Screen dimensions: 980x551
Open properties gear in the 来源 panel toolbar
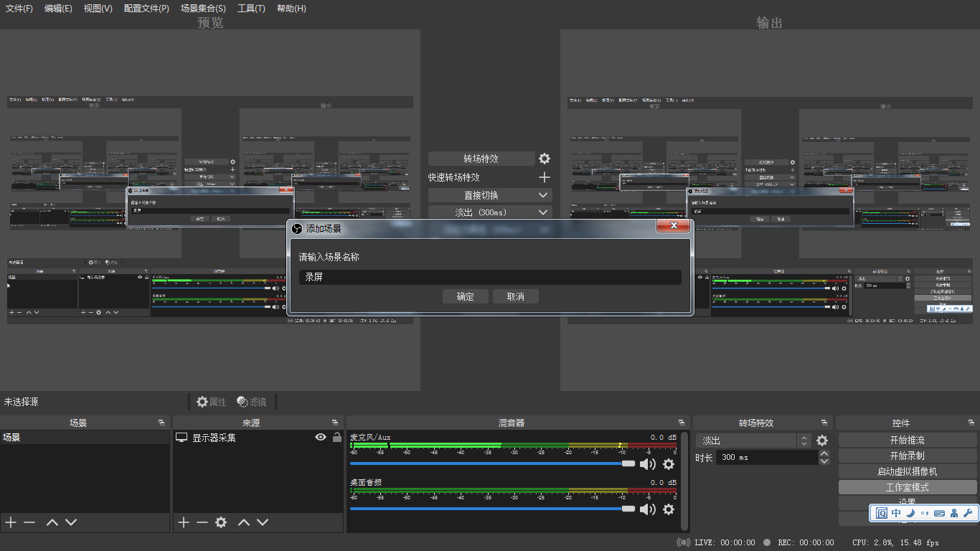(221, 522)
